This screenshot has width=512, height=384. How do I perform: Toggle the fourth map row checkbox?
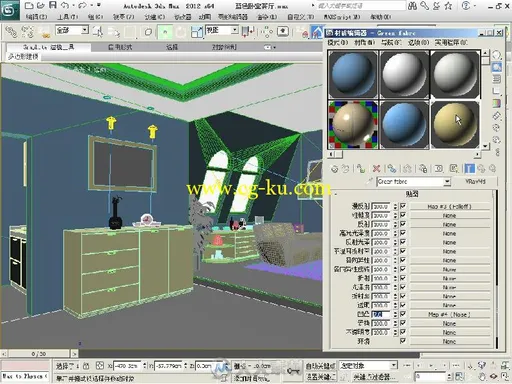403,233
